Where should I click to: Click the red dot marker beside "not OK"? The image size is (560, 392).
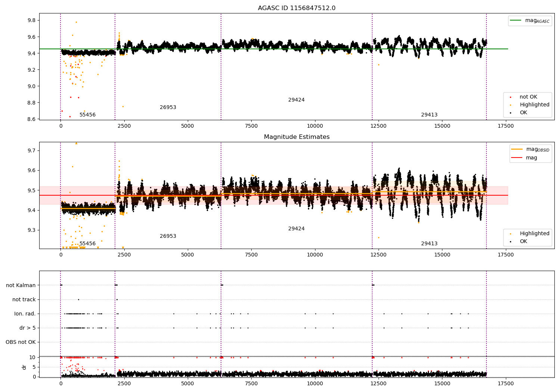[x=510, y=97]
